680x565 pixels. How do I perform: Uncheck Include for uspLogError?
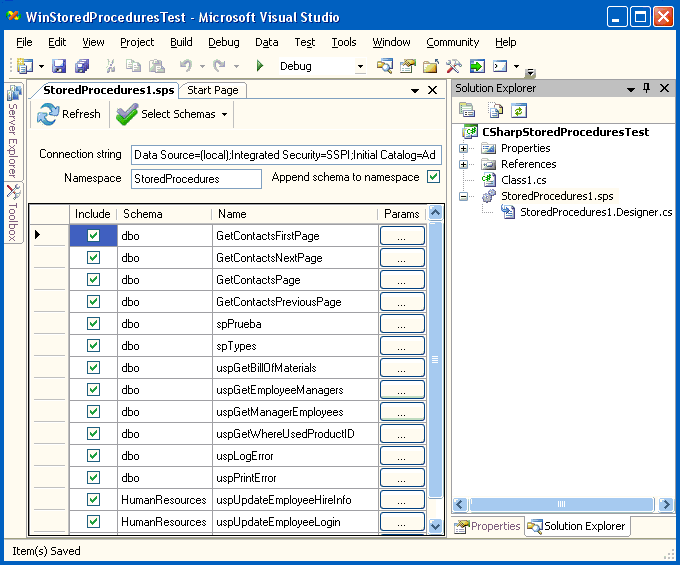click(93, 456)
